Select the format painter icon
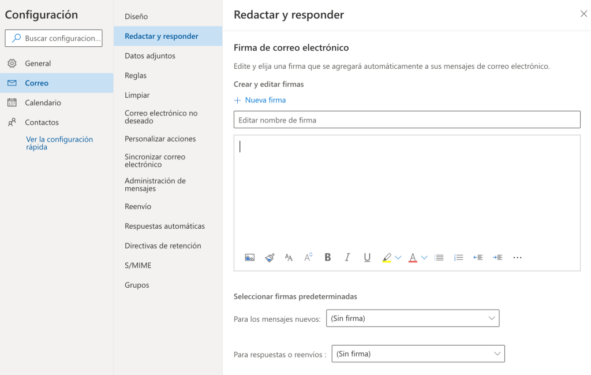The width and height of the screenshot is (591, 375). click(269, 258)
